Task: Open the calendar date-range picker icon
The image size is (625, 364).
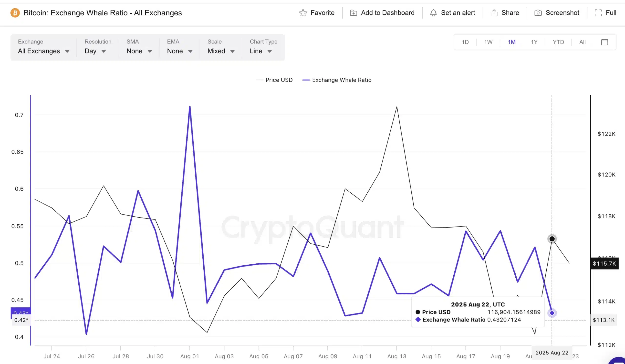Action: click(x=604, y=42)
